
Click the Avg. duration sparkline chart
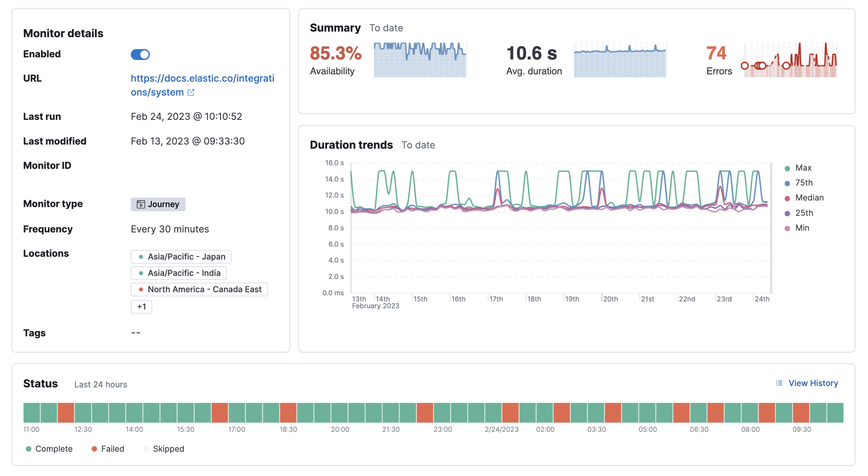tap(621, 60)
